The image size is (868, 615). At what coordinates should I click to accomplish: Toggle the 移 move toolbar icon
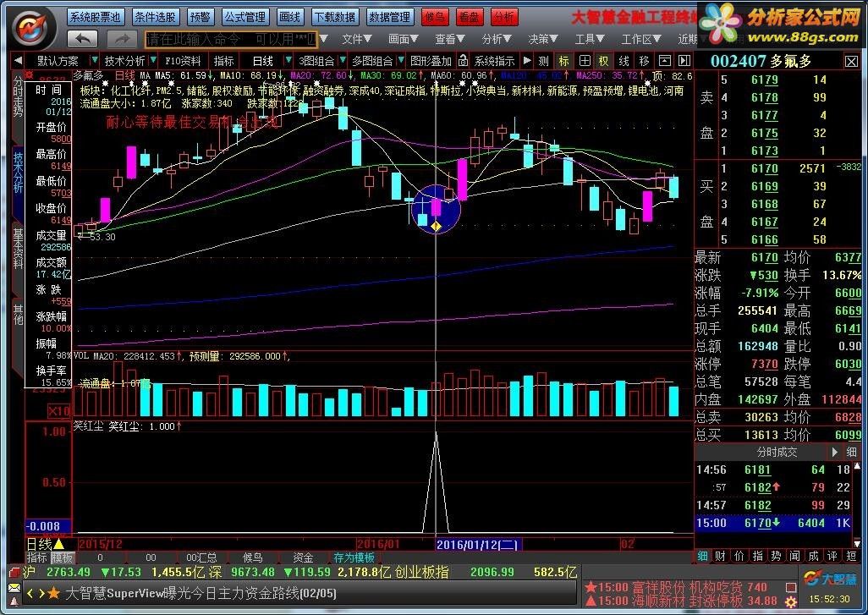click(644, 61)
